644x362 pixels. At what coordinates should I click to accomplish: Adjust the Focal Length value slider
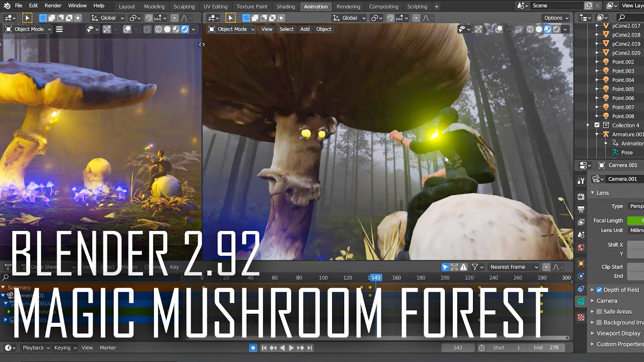pos(635,220)
